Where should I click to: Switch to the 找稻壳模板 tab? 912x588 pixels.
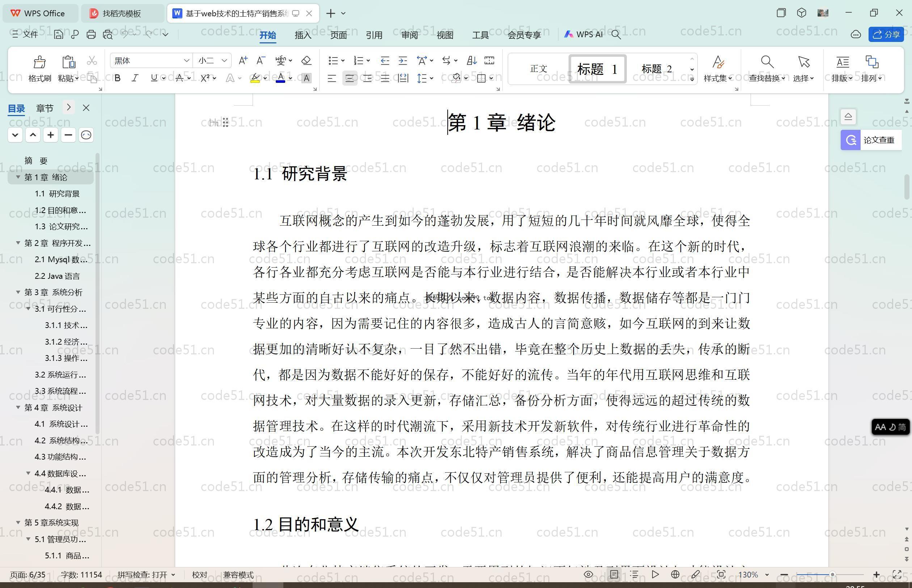(x=122, y=13)
